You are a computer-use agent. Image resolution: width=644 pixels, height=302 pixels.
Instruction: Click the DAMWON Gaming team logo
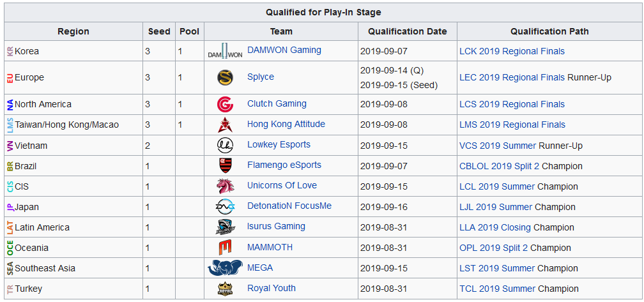coord(225,51)
